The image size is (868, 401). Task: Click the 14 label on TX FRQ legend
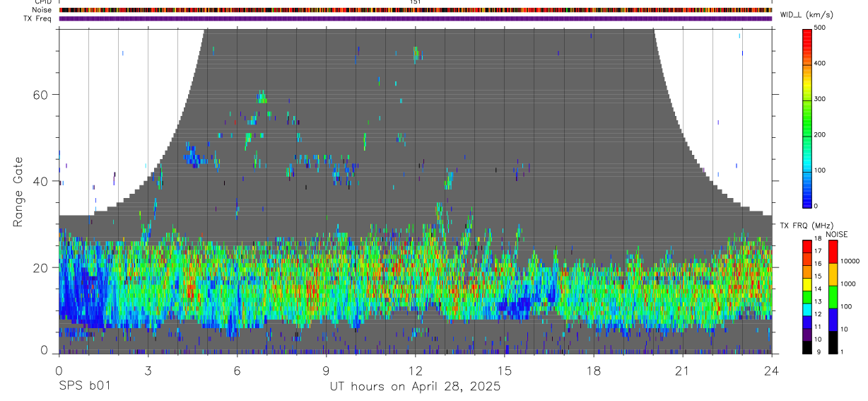coord(818,289)
